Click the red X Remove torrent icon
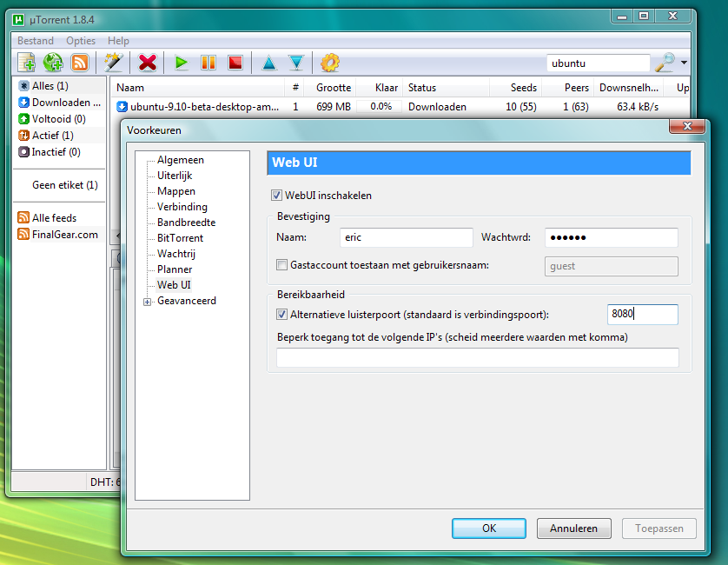The height and width of the screenshot is (565, 728). coord(148,63)
